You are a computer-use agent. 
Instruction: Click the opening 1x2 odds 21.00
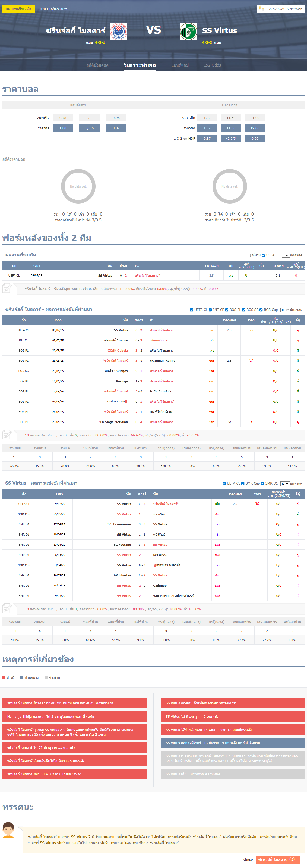[x=255, y=118]
